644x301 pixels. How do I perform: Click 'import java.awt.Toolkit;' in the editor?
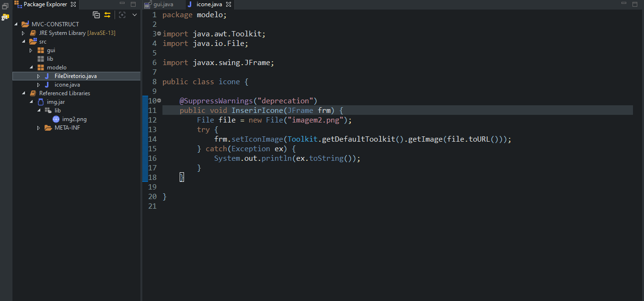click(x=214, y=34)
